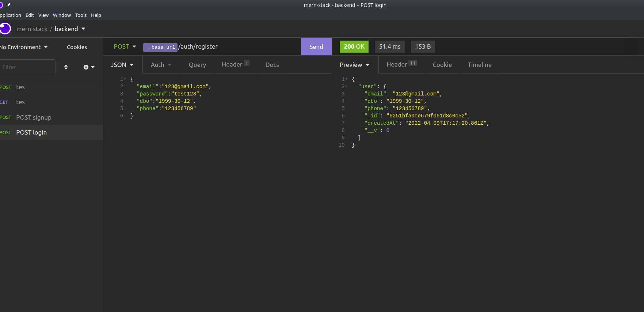Open the View menu
Screen dimensions: 644x312
pos(43,15)
